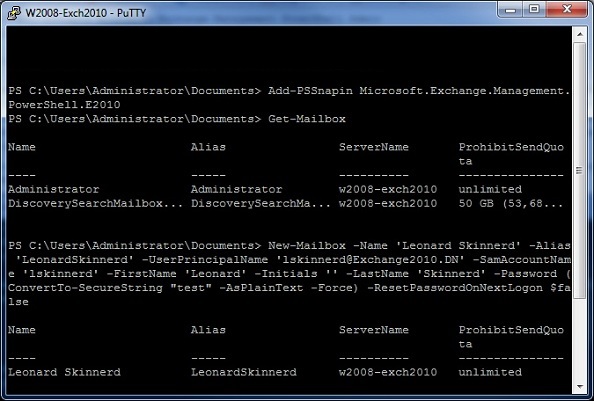Click the vertical scrollbar thumb grip
The image size is (594, 401).
point(579,170)
